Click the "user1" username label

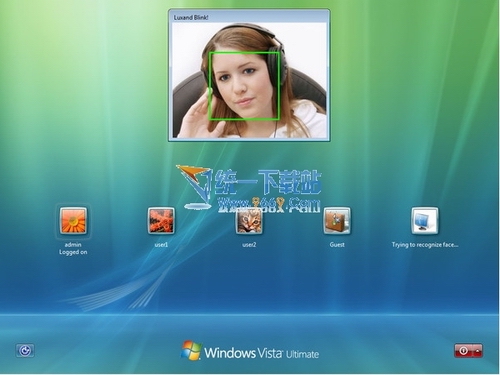tap(161, 245)
